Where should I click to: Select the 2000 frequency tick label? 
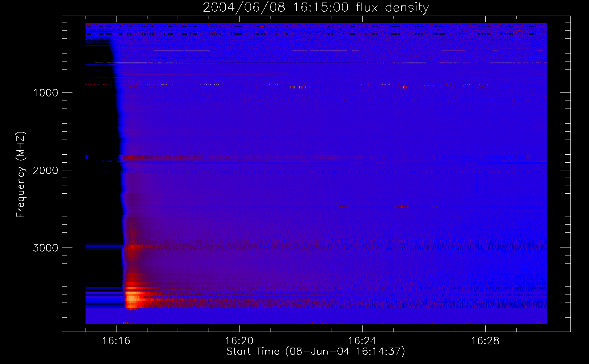(46, 170)
